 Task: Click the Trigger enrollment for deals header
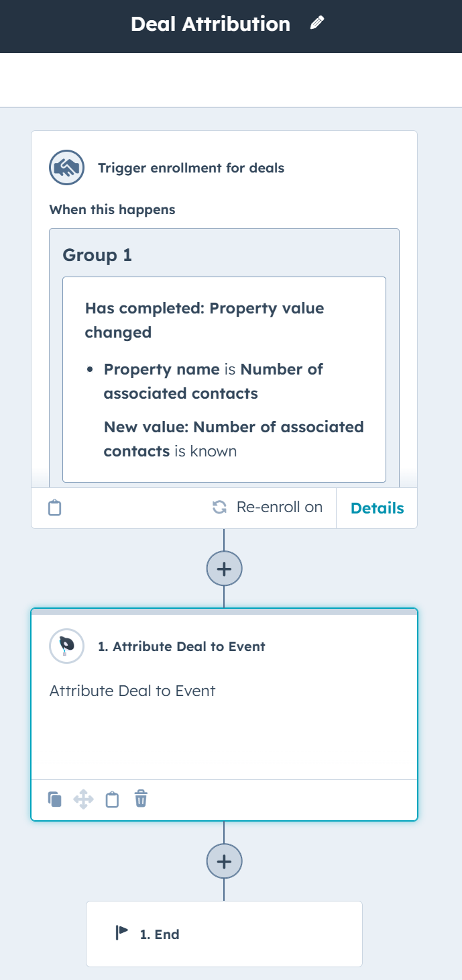click(x=191, y=168)
